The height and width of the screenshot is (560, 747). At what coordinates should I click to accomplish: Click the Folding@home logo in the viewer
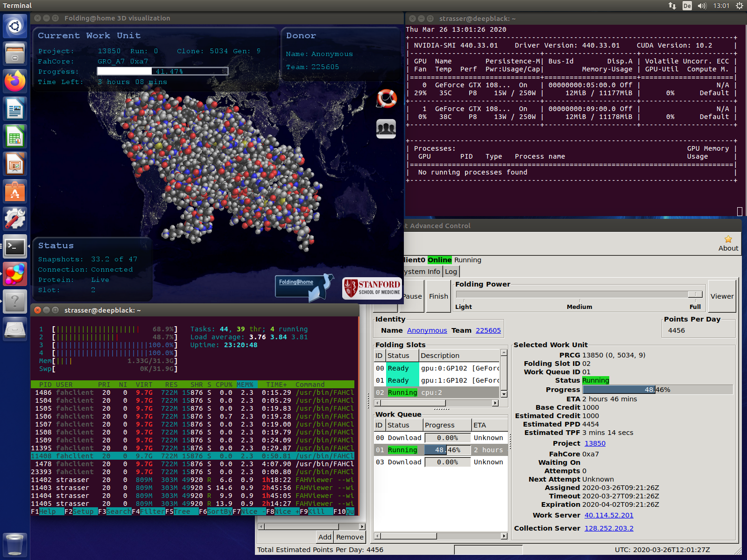tap(304, 288)
